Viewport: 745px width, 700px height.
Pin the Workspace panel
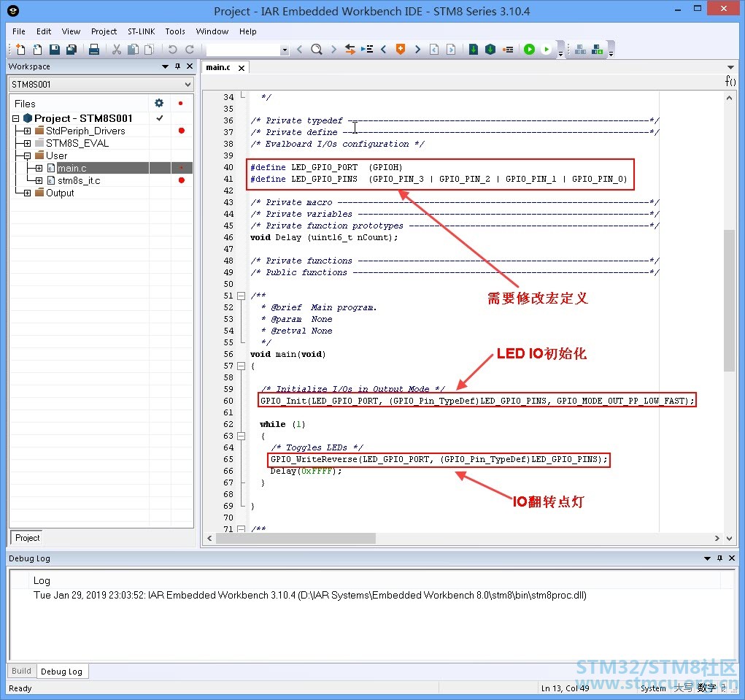[178, 66]
